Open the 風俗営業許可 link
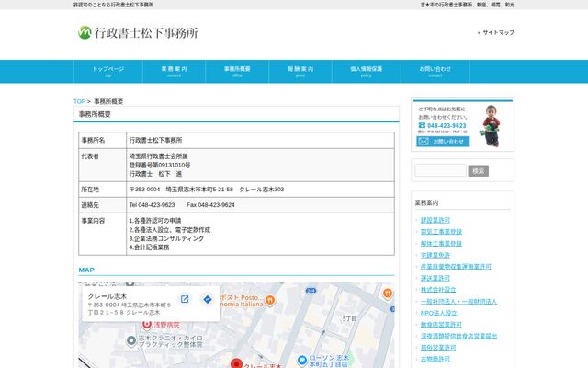This screenshot has height=368, width=588. 438,348
